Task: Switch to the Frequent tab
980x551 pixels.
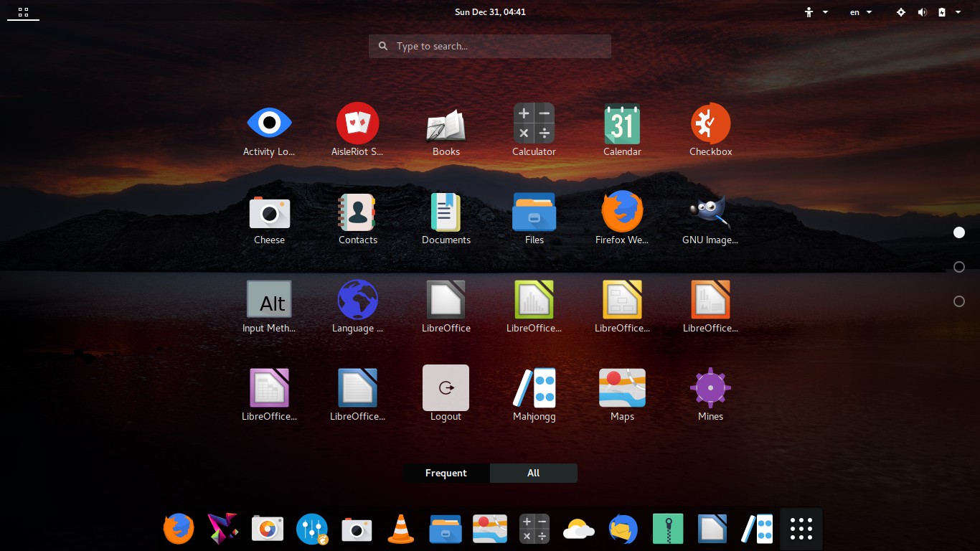Action: pyautogui.click(x=446, y=473)
